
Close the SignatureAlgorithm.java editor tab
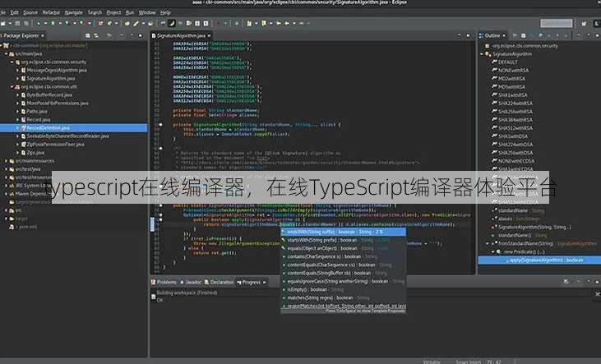coord(209,35)
